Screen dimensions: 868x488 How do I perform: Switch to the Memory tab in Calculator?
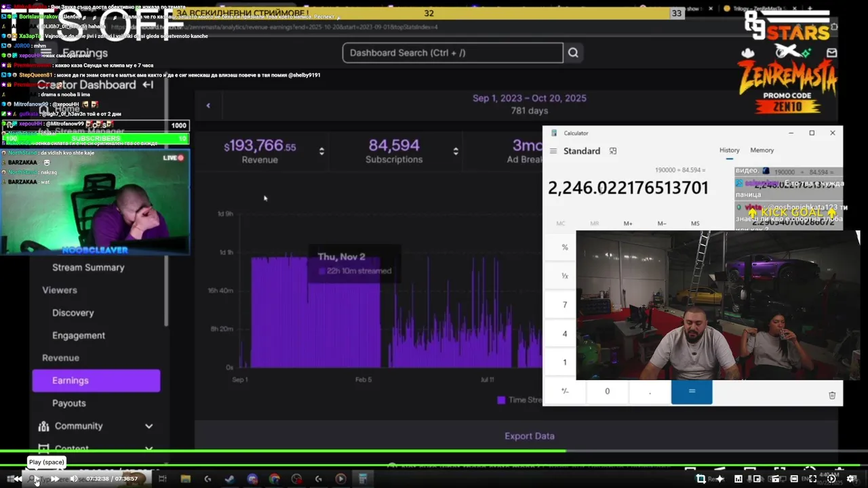(762, 150)
